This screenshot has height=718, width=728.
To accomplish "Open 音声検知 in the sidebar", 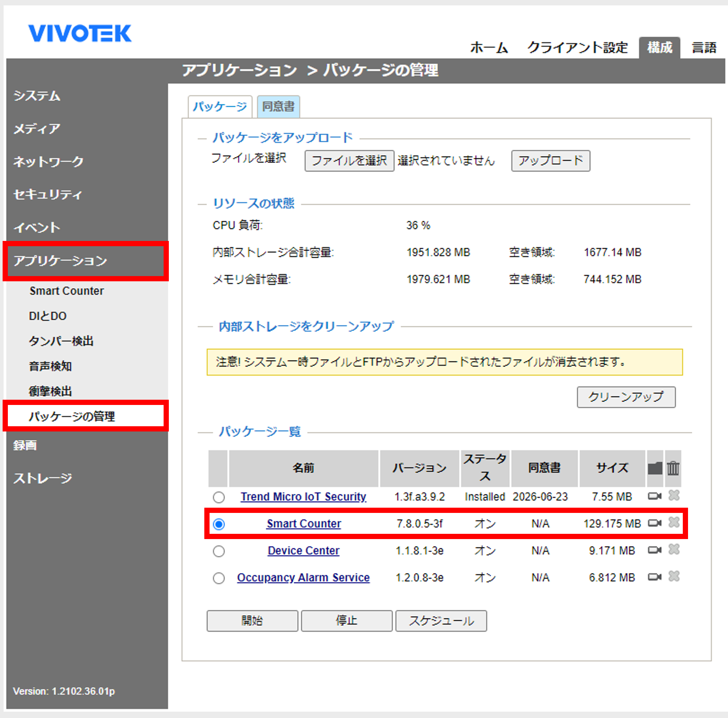I will [x=50, y=366].
